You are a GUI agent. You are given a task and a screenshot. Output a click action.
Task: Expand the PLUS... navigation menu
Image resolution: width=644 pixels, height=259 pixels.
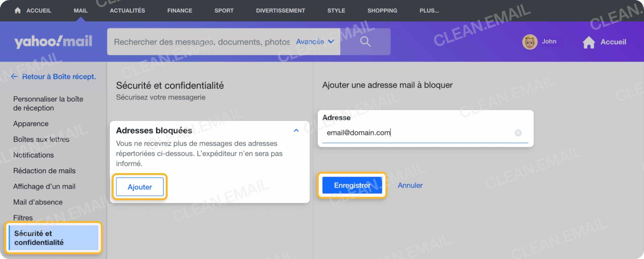[x=429, y=10]
